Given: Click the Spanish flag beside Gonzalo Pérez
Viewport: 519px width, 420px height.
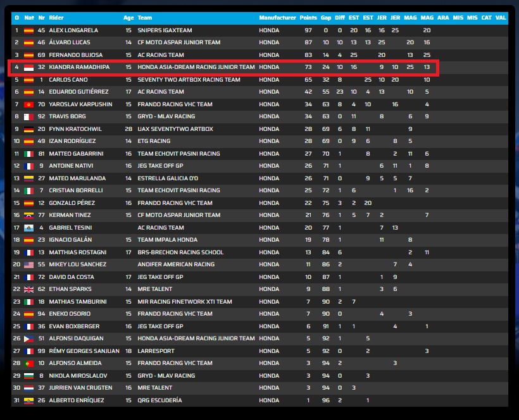Looking at the screenshot, I should pyautogui.click(x=28, y=203).
